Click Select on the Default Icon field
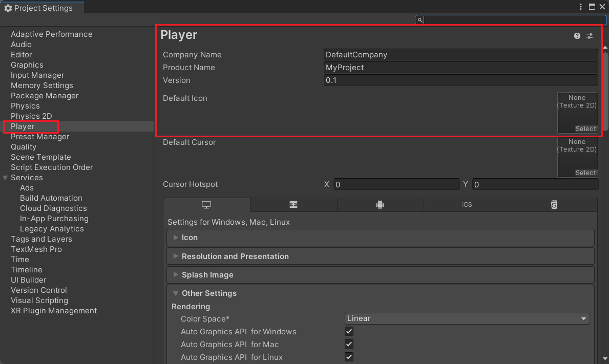 tap(585, 129)
